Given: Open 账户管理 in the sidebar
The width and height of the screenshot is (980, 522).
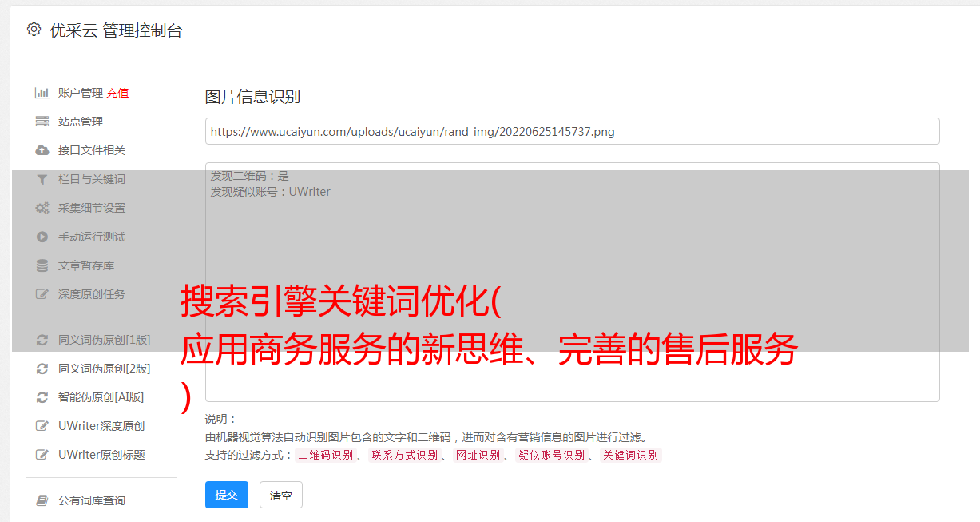Looking at the screenshot, I should pos(81,93).
